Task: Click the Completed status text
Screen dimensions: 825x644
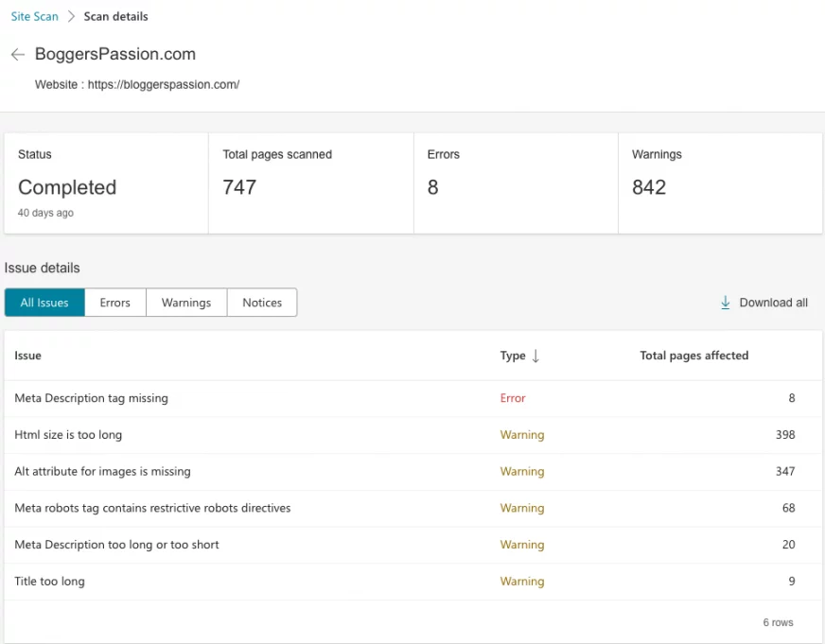Action: [x=67, y=187]
